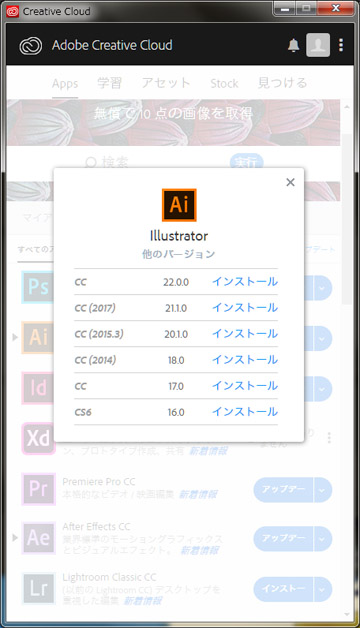Open the notifications bell
This screenshot has height=628, width=360.
[294, 45]
